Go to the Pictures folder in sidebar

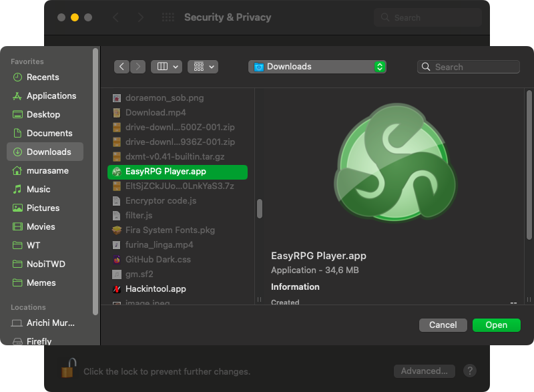(43, 208)
